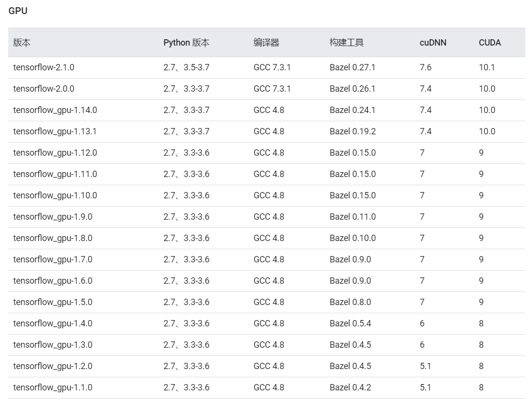532x403 pixels.
Task: Select the tensorflow_gpu-1.4.0 cell
Action: tap(53, 323)
